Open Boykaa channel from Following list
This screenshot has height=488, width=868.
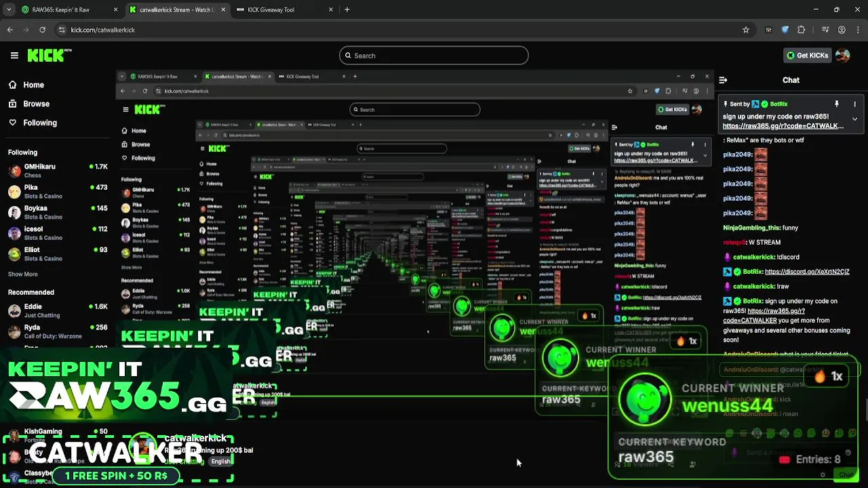[x=58, y=212]
